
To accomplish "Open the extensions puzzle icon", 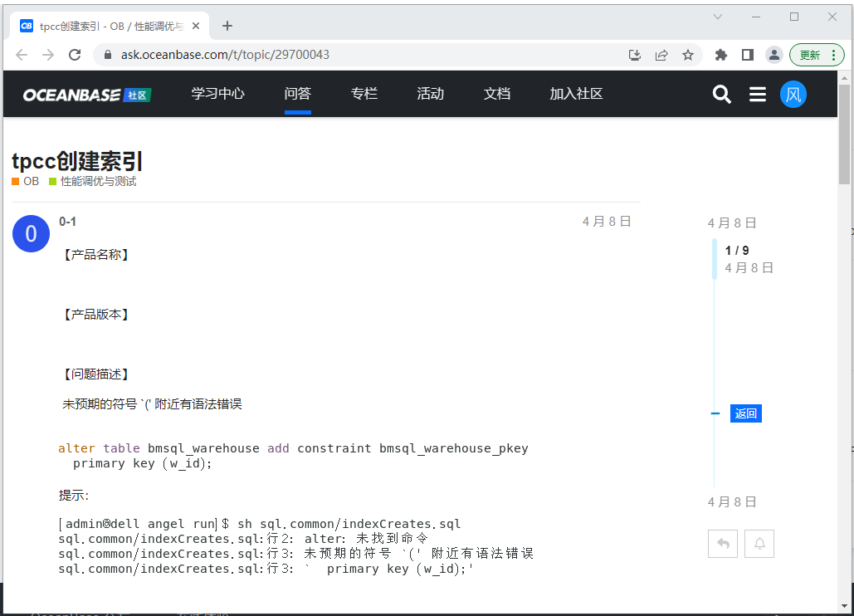I will coord(721,55).
